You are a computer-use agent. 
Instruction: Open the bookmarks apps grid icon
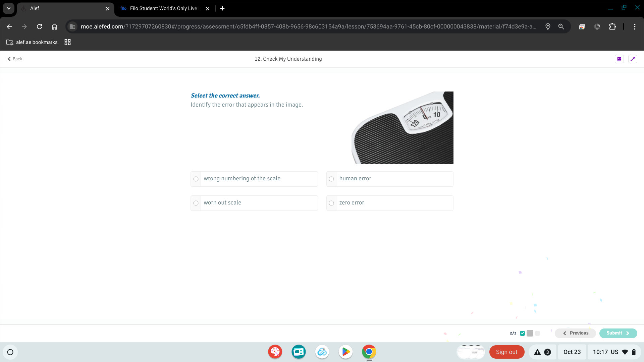[x=67, y=42]
